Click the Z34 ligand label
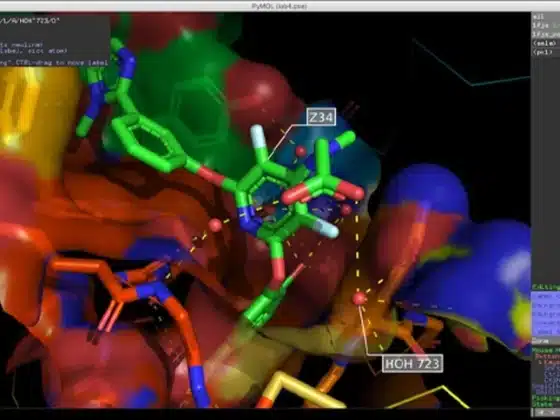 [x=321, y=117]
